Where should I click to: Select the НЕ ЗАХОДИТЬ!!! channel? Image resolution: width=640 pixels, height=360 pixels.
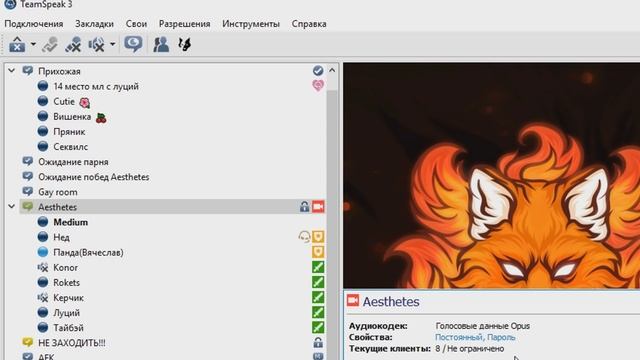pos(72,343)
